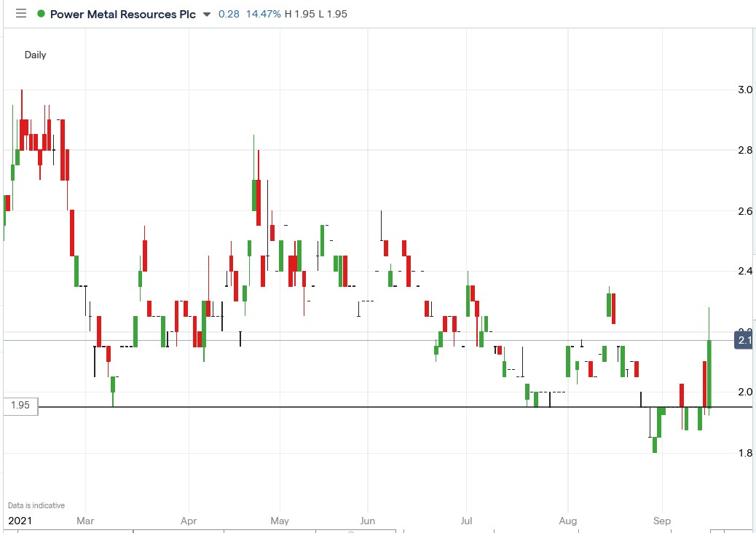Click the green market-open status dot
The height and width of the screenshot is (533, 756).
tap(42, 13)
